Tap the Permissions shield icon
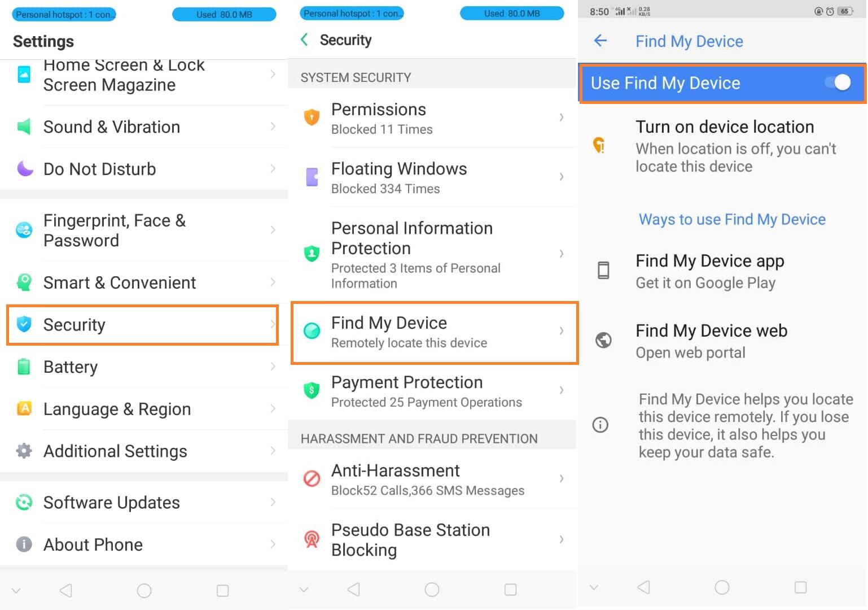This screenshot has height=610, width=868. [x=312, y=117]
